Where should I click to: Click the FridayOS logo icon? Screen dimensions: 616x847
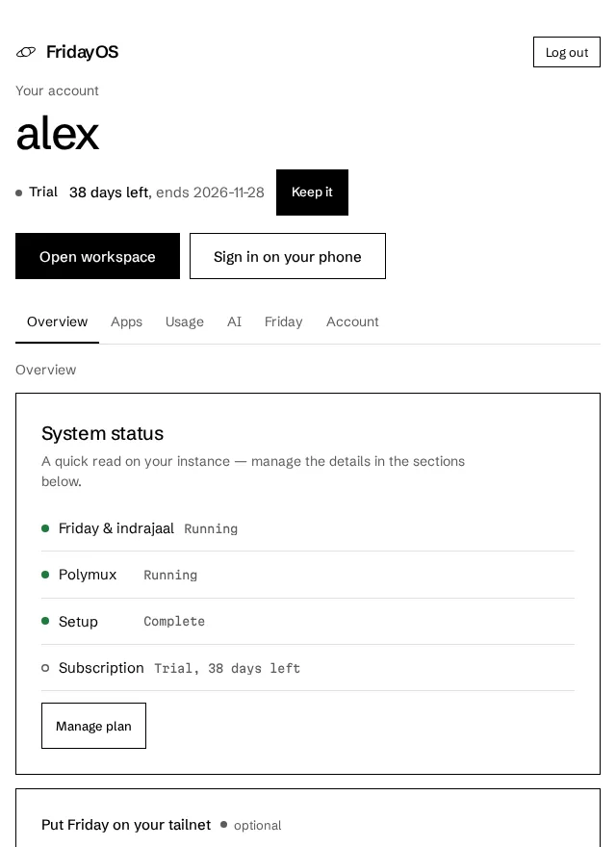(x=26, y=52)
